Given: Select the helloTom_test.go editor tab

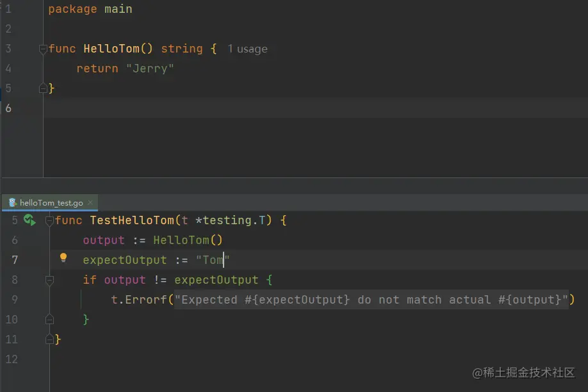Looking at the screenshot, I should [x=50, y=202].
